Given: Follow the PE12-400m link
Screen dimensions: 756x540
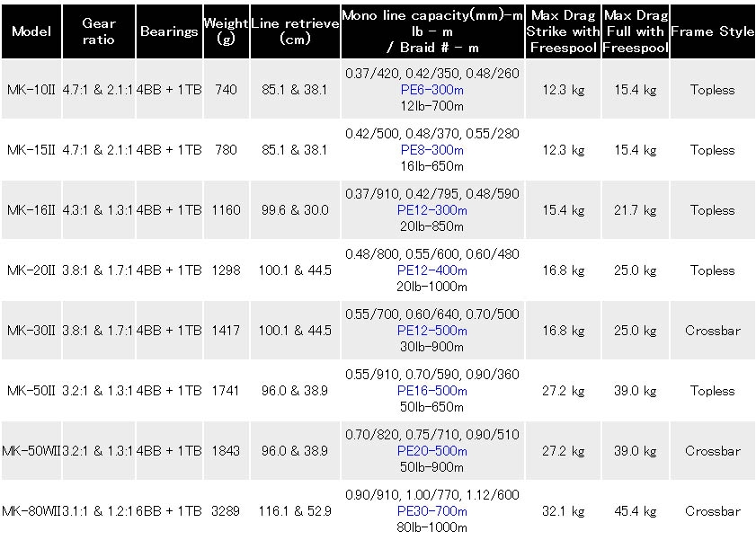Looking at the screenshot, I should tap(432, 270).
